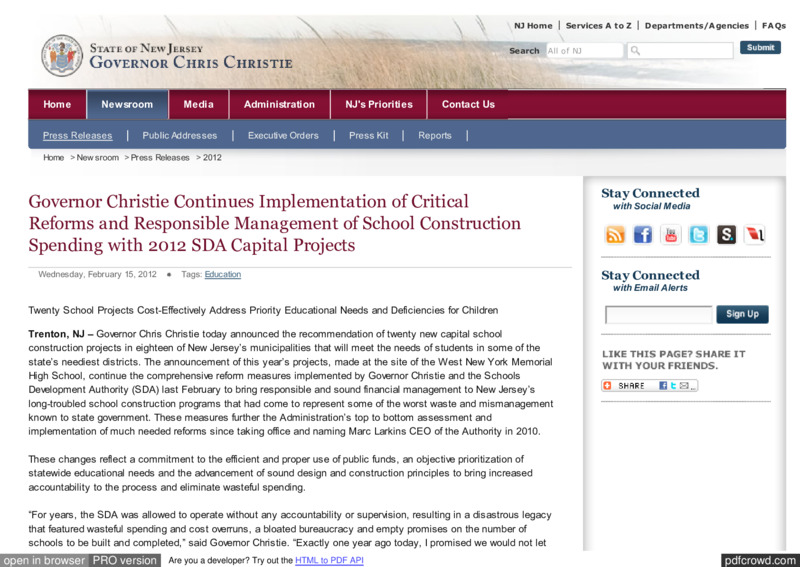The image size is (800, 567).
Task: Click Press Releases in the breadcrumb
Action: (x=160, y=158)
